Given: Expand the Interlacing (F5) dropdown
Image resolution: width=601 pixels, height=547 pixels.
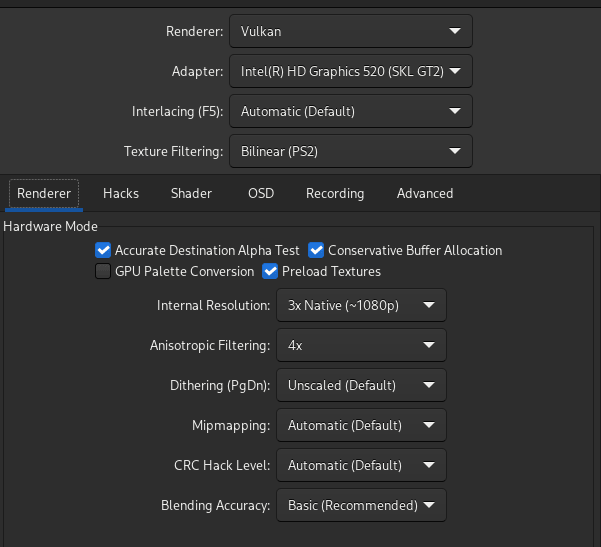Looking at the screenshot, I should coord(351,111).
